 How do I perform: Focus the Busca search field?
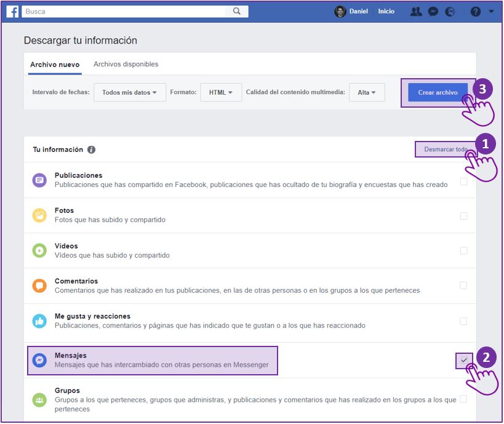click(x=124, y=11)
